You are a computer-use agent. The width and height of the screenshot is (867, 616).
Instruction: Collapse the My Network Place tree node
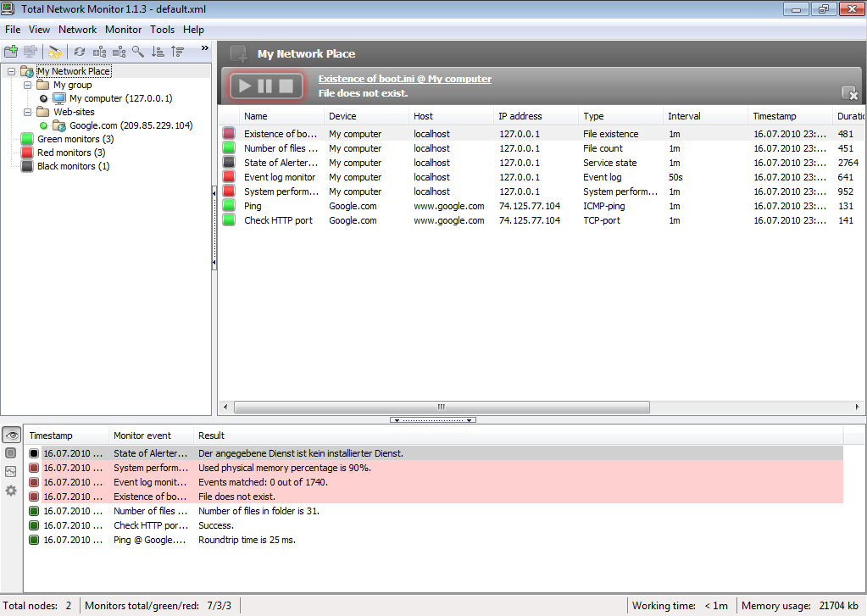pyautogui.click(x=11, y=72)
